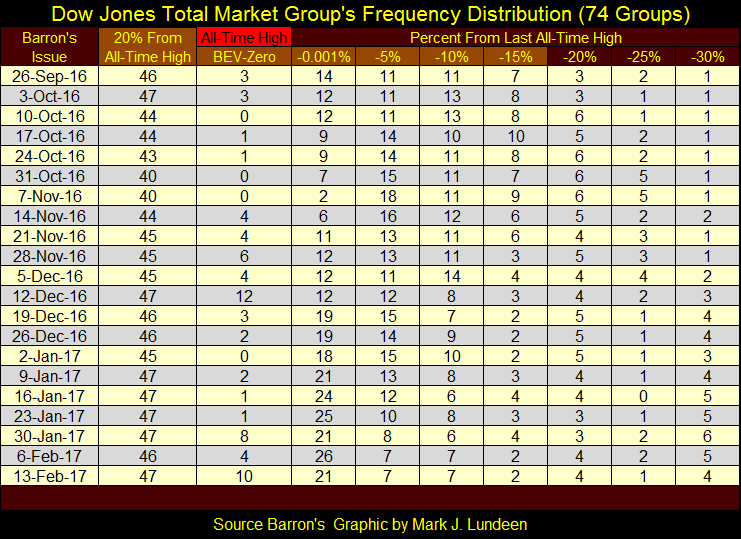Select the -30% column header
The width and height of the screenshot is (741, 539).
(706, 57)
